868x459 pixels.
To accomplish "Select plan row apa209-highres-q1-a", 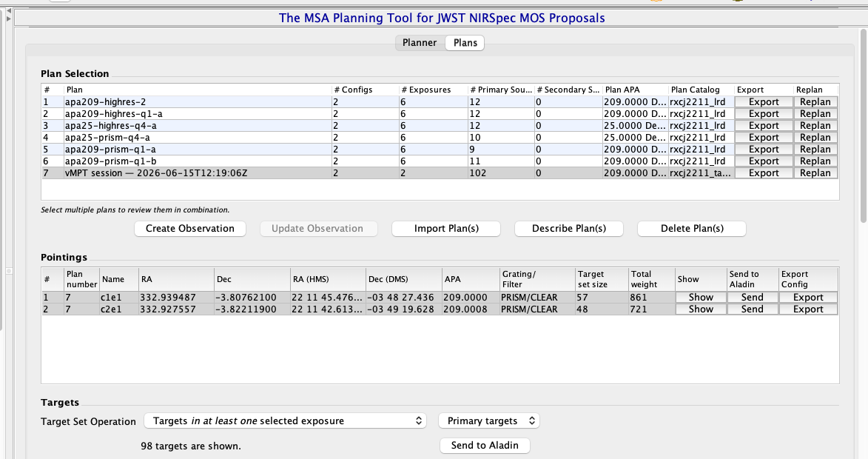I will coord(440,113).
